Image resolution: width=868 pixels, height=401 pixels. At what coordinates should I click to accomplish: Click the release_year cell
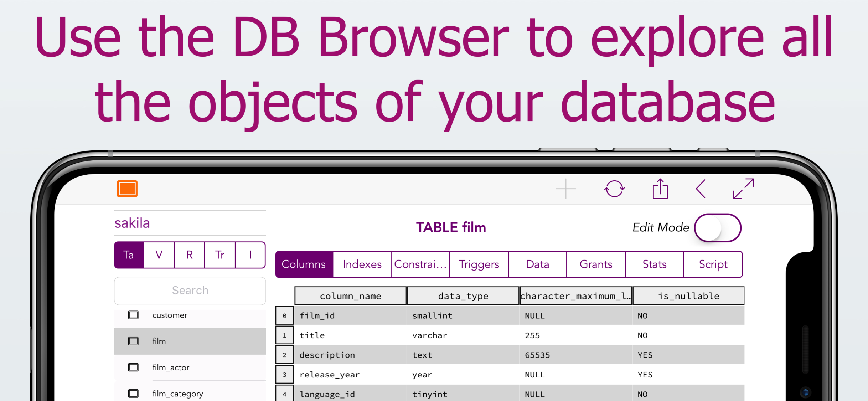tap(351, 374)
